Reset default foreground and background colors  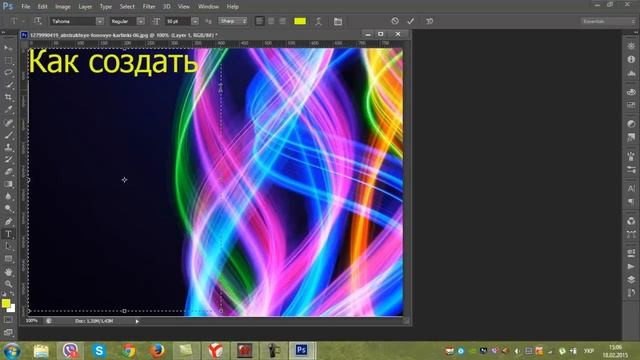click(x=4, y=294)
